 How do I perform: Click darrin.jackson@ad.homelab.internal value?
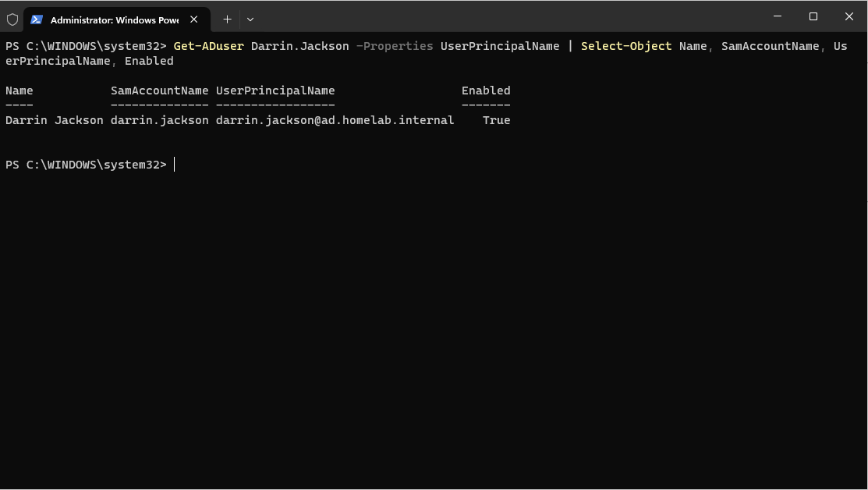click(x=335, y=120)
